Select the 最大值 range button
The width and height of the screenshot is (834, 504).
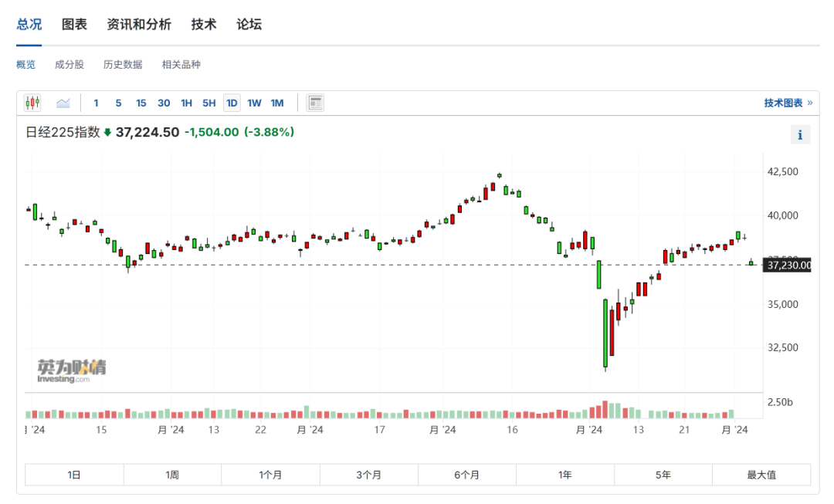click(x=761, y=475)
